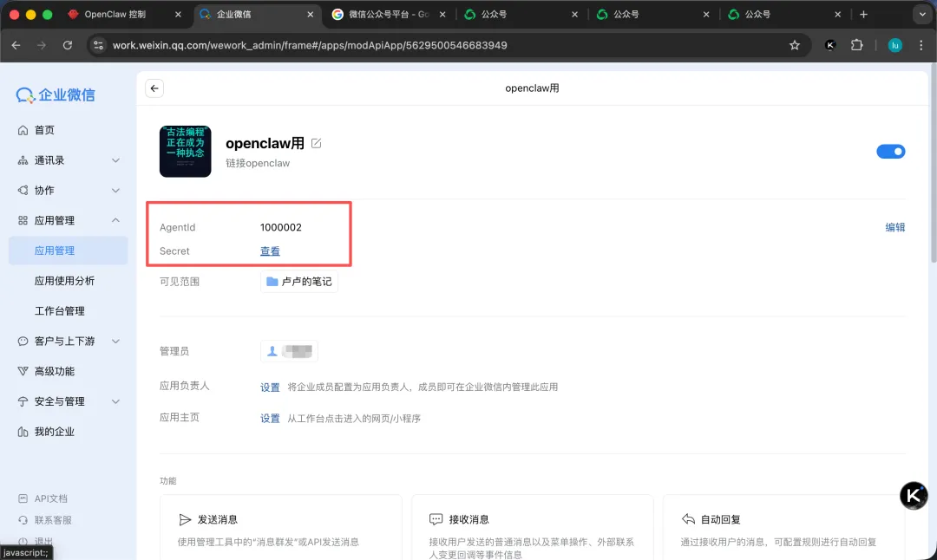Image resolution: width=937 pixels, height=560 pixels.
Task: Click the address bar URL field
Action: (x=449, y=45)
